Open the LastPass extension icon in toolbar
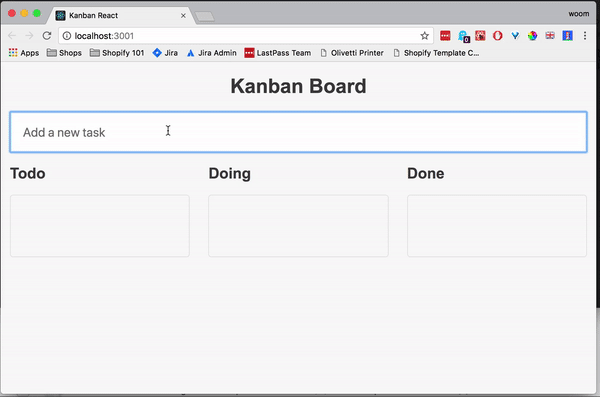Viewport: 600px width, 397px height. point(445,36)
